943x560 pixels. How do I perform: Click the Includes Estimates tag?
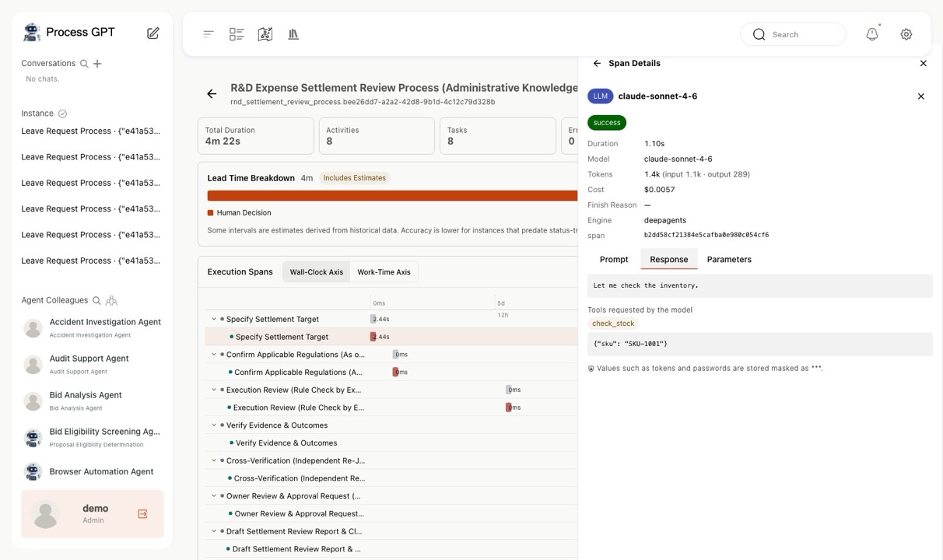[x=355, y=178]
